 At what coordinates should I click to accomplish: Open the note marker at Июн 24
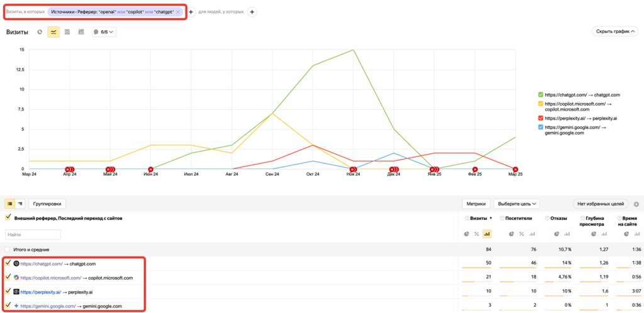click(151, 169)
